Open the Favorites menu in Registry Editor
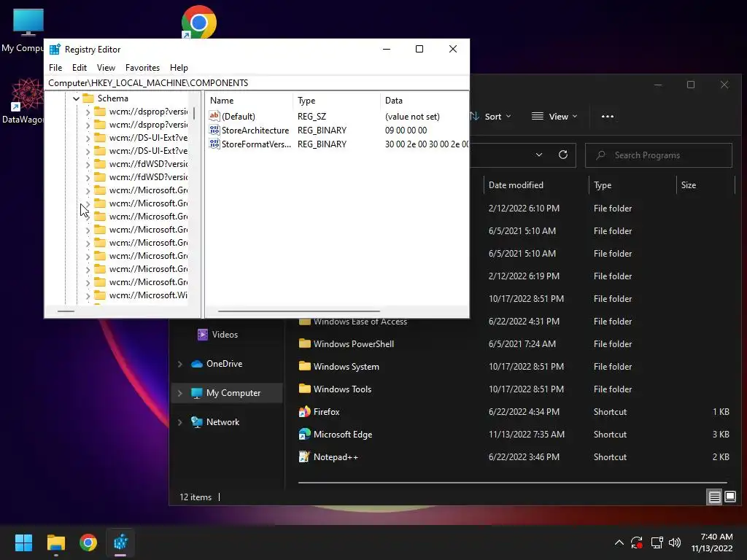Image resolution: width=747 pixels, height=560 pixels. coord(142,68)
